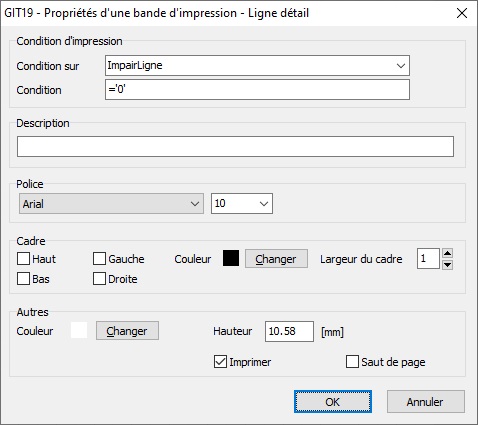This screenshot has height=425, width=478.
Task: Decrease the Largeur du cadre value
Action: (x=447, y=265)
